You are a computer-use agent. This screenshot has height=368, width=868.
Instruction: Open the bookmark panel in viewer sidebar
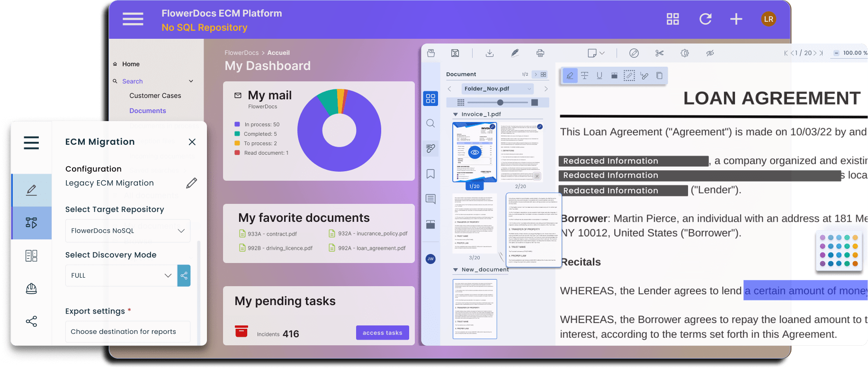(x=430, y=174)
